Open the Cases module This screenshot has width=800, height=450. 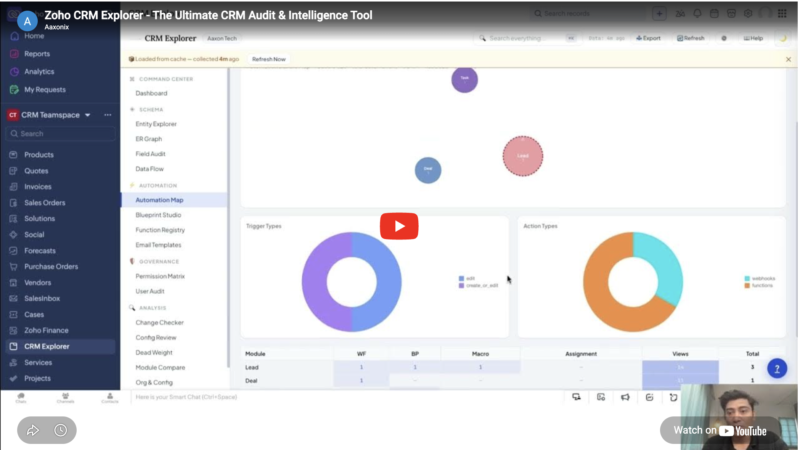[x=34, y=314]
